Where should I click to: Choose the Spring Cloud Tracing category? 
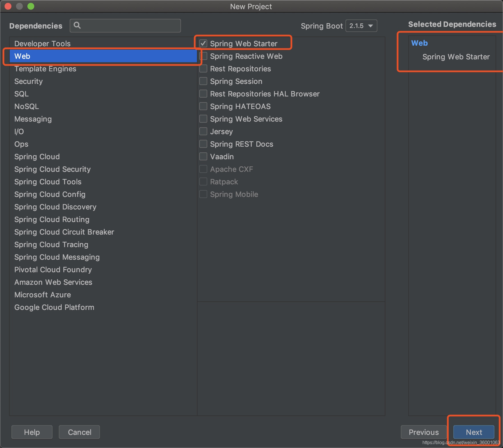(103, 244)
